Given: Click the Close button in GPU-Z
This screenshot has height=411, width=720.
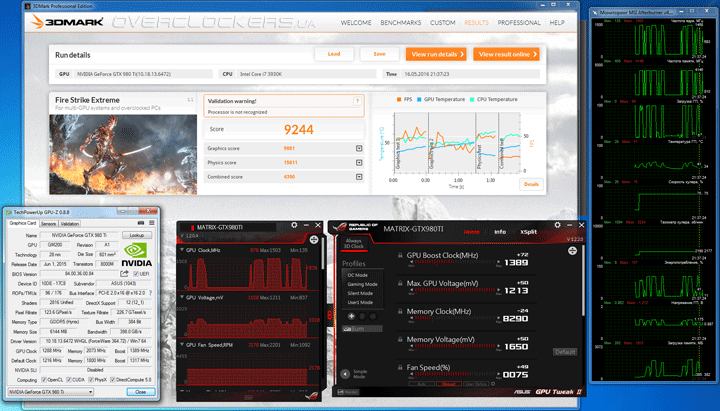Looking at the screenshot, I should pyautogui.click(x=141, y=392).
